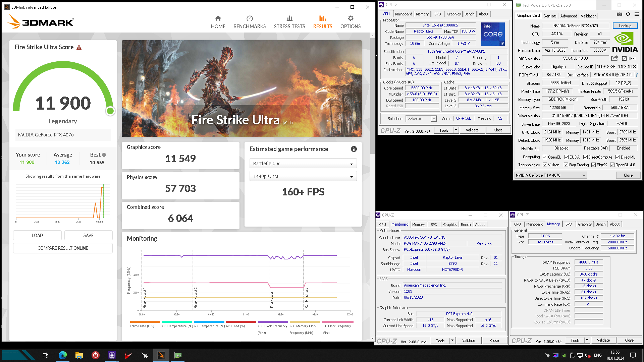
Task: Open the 3DMark Home section
Action: (x=218, y=22)
